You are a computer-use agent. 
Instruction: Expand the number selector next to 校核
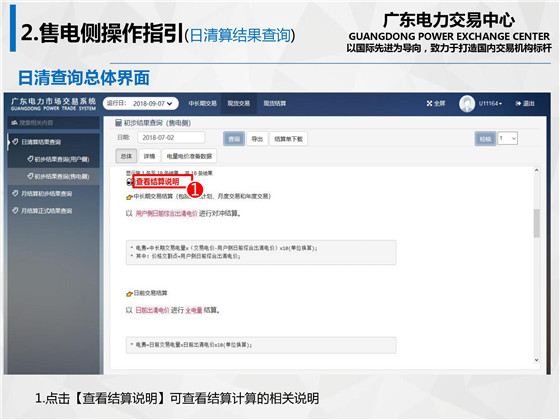point(508,139)
